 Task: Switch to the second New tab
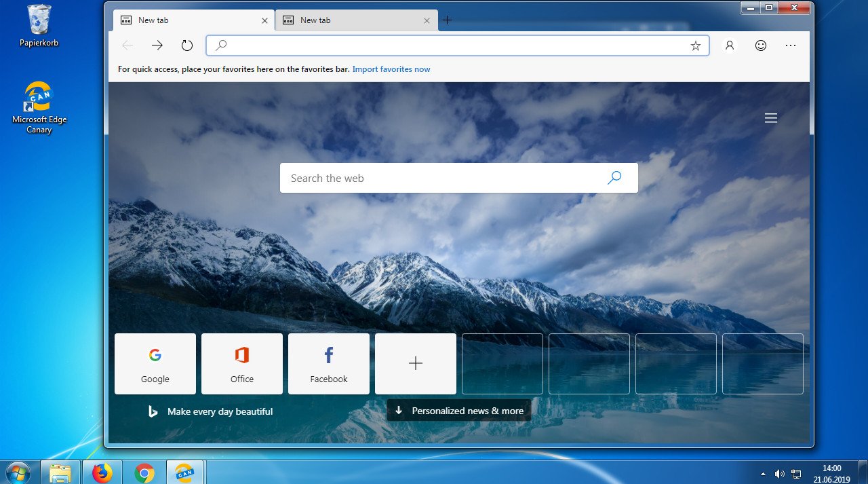click(349, 20)
